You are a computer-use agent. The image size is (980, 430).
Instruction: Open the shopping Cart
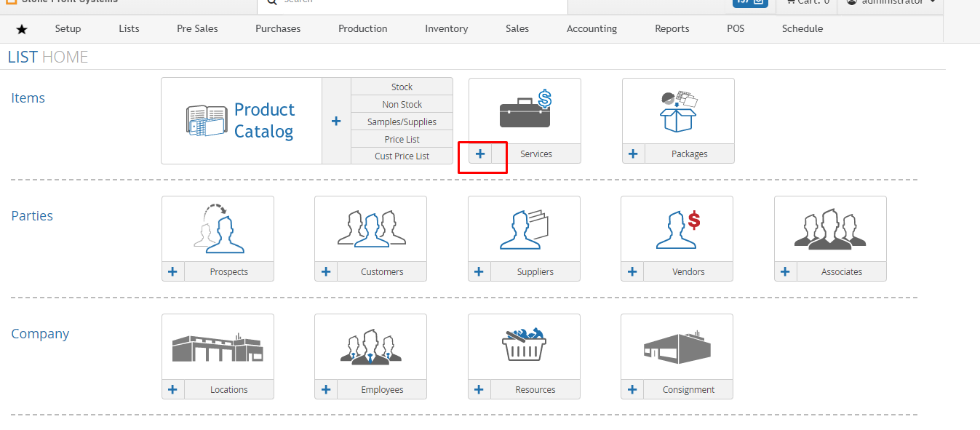click(x=807, y=3)
